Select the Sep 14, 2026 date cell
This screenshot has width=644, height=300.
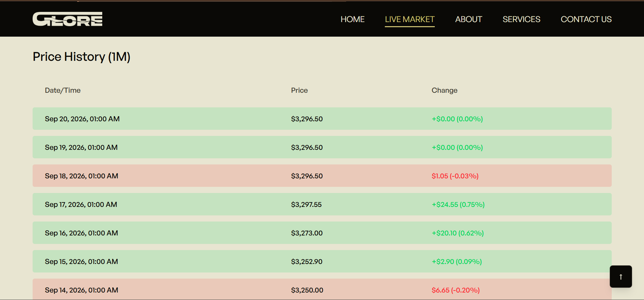(82, 290)
